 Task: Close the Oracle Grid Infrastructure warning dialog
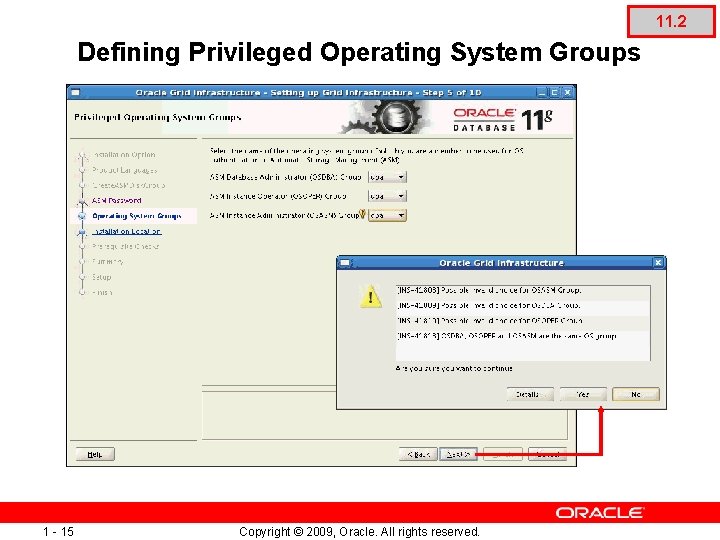click(658, 263)
